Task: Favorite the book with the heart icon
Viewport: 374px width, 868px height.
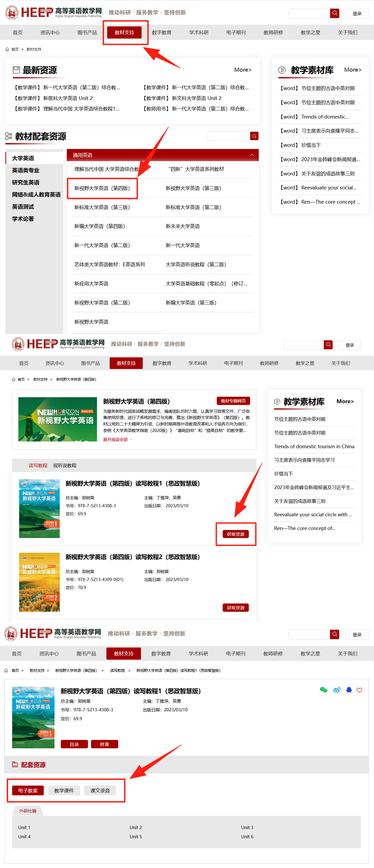Action: point(359,690)
